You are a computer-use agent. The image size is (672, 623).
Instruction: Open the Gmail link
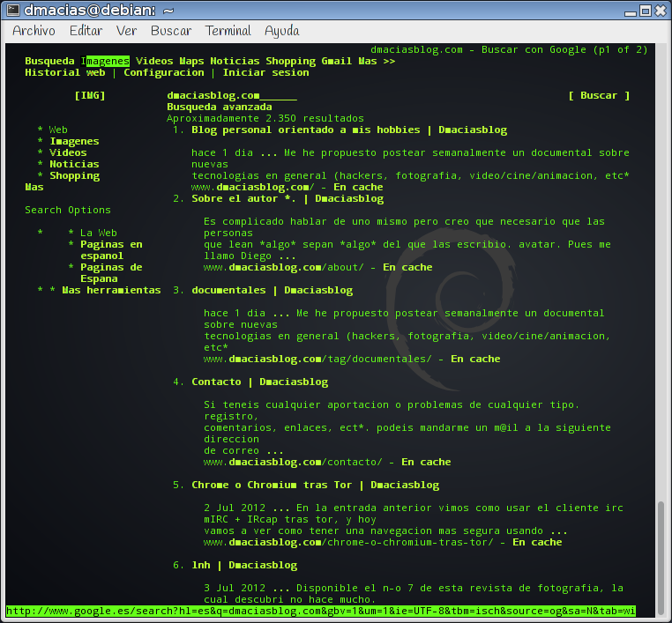pos(337,61)
